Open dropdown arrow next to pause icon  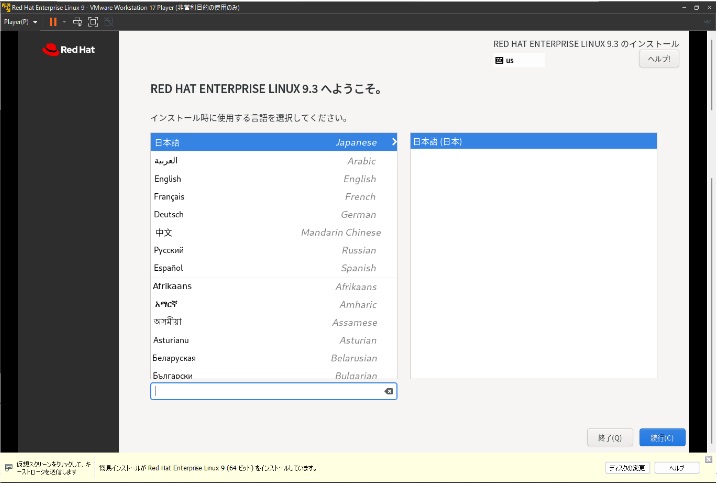pos(64,22)
